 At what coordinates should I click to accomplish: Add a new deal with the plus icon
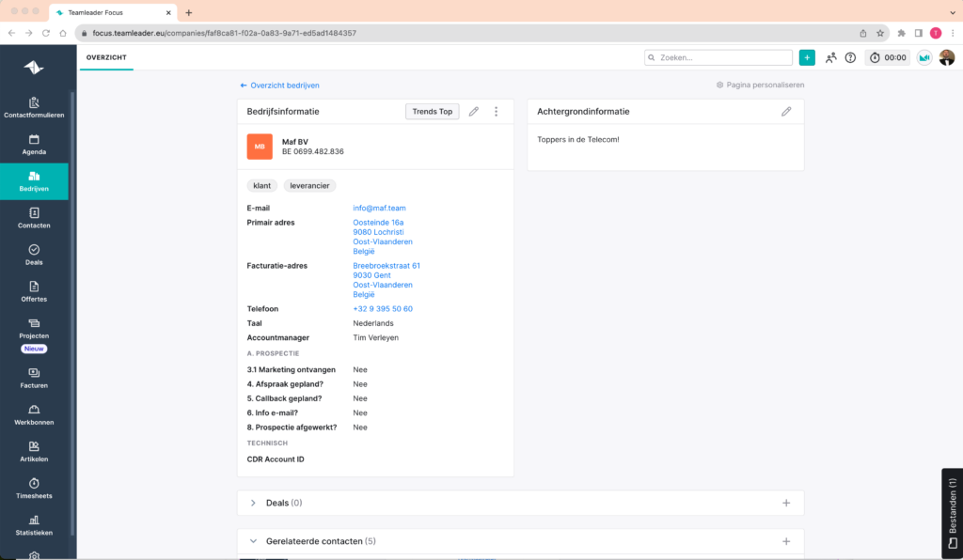(x=786, y=503)
